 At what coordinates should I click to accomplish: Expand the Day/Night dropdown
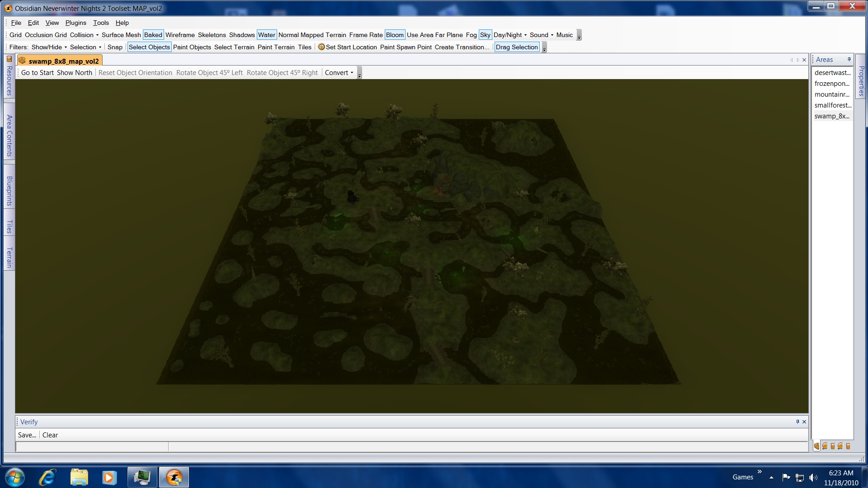pyautogui.click(x=510, y=35)
